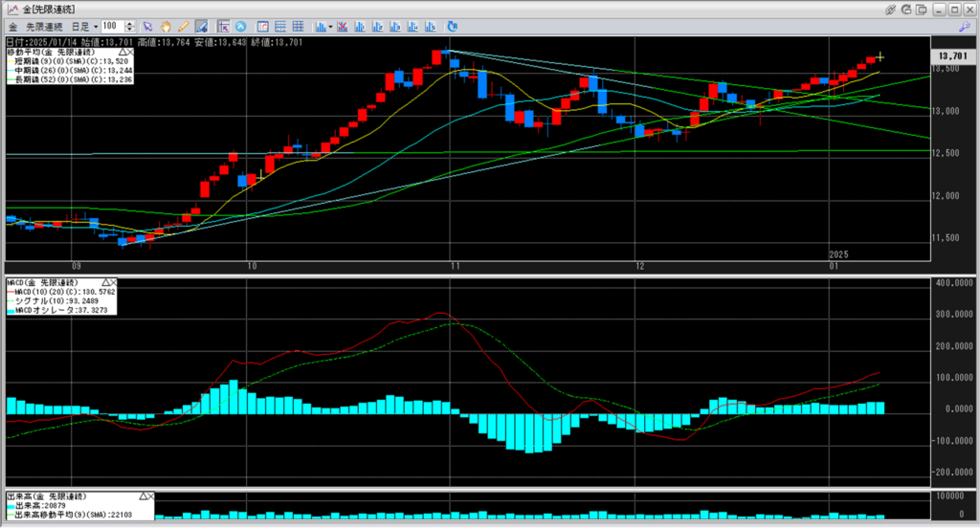980x528 pixels.
Task: Open the 日足 timeframe dropdown
Action: pos(84,27)
